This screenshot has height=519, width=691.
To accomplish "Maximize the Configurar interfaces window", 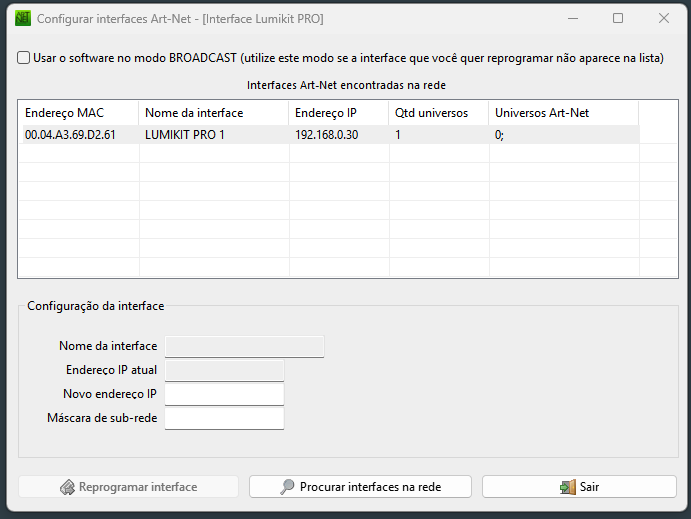I will (x=618, y=19).
